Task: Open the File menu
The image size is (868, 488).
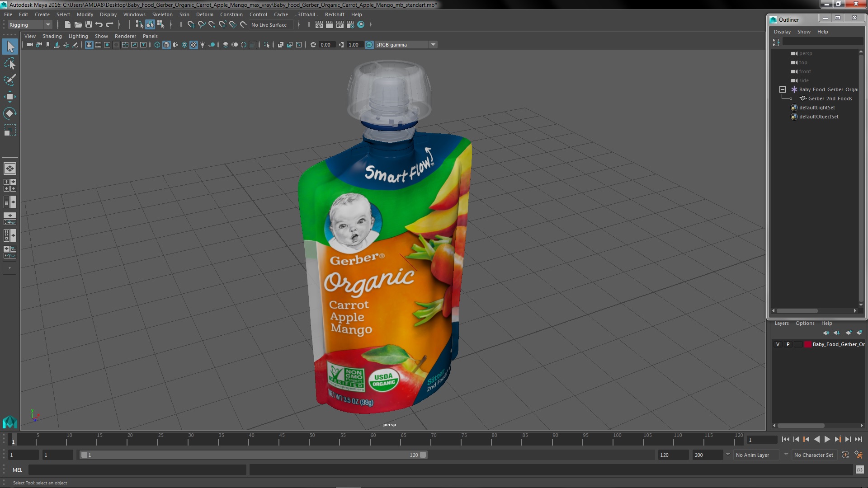Action: (8, 14)
